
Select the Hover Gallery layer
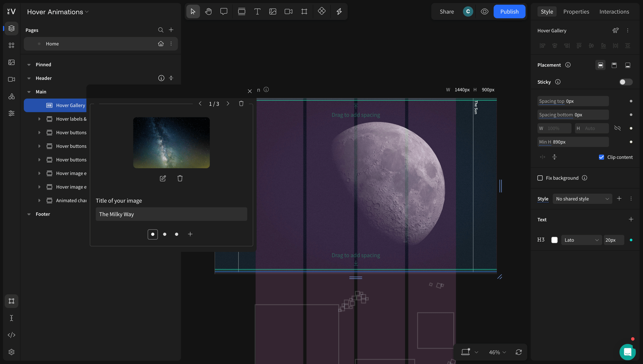point(55,105)
